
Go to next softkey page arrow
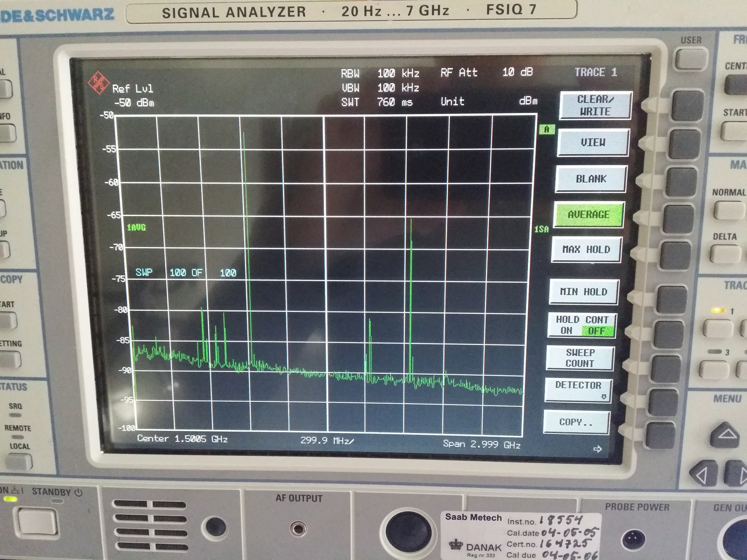597,449
